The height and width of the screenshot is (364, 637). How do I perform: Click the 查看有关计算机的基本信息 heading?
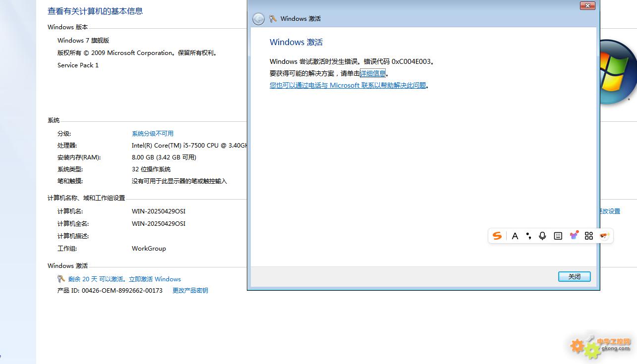point(95,11)
